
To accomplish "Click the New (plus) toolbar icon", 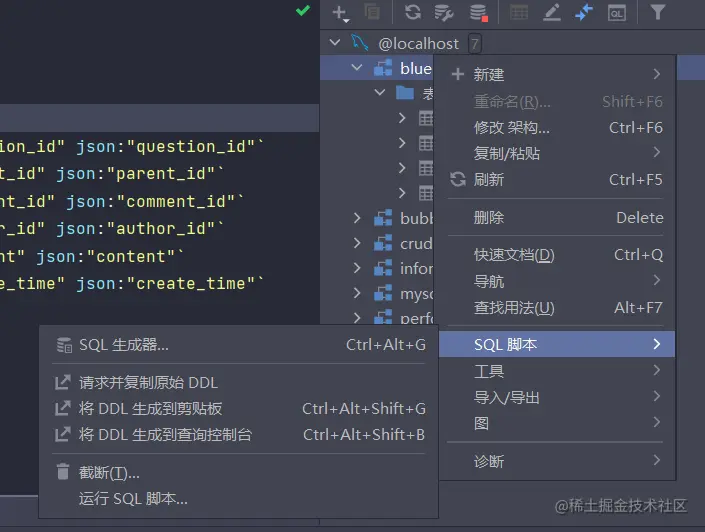I will (x=339, y=13).
